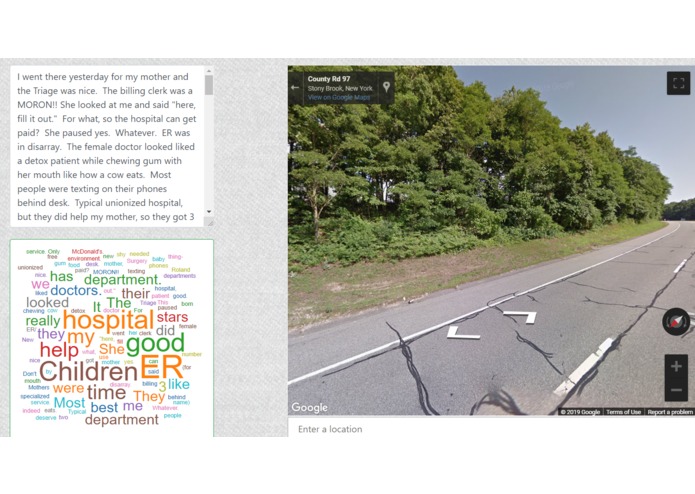
Task: Click the left navigation arrow on road
Action: [x=463, y=333]
